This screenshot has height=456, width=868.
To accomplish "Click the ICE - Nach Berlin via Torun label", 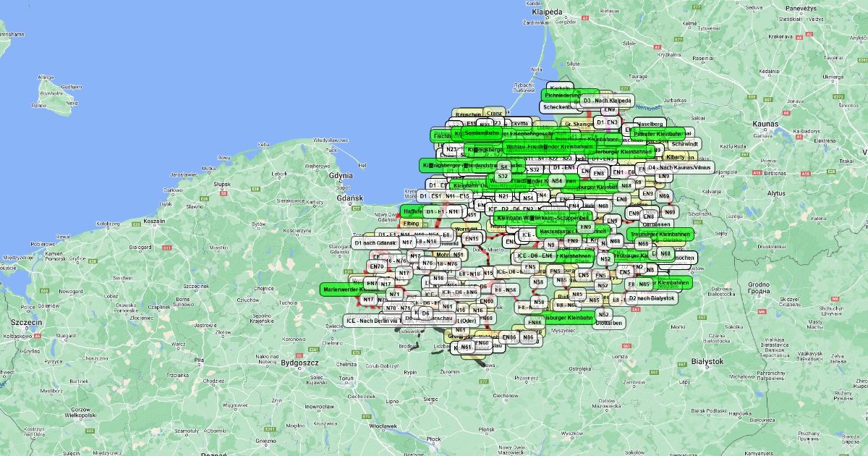I will tap(375, 321).
